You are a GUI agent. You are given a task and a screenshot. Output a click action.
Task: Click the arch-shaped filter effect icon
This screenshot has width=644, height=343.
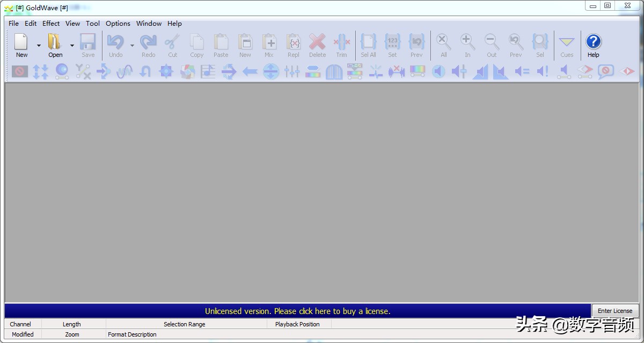click(334, 71)
